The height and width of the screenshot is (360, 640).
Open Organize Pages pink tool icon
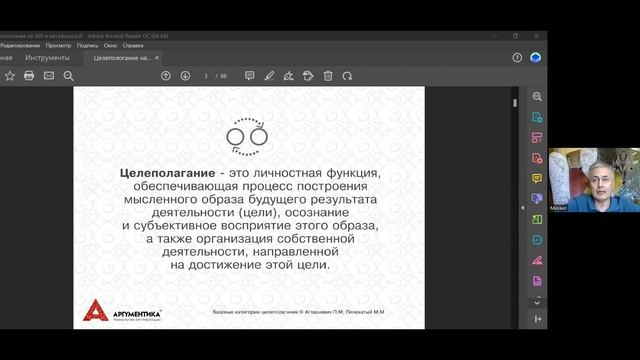pyautogui.click(x=537, y=138)
